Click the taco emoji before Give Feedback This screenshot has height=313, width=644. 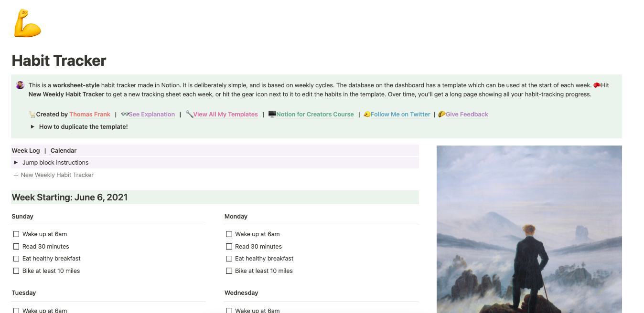tap(441, 115)
